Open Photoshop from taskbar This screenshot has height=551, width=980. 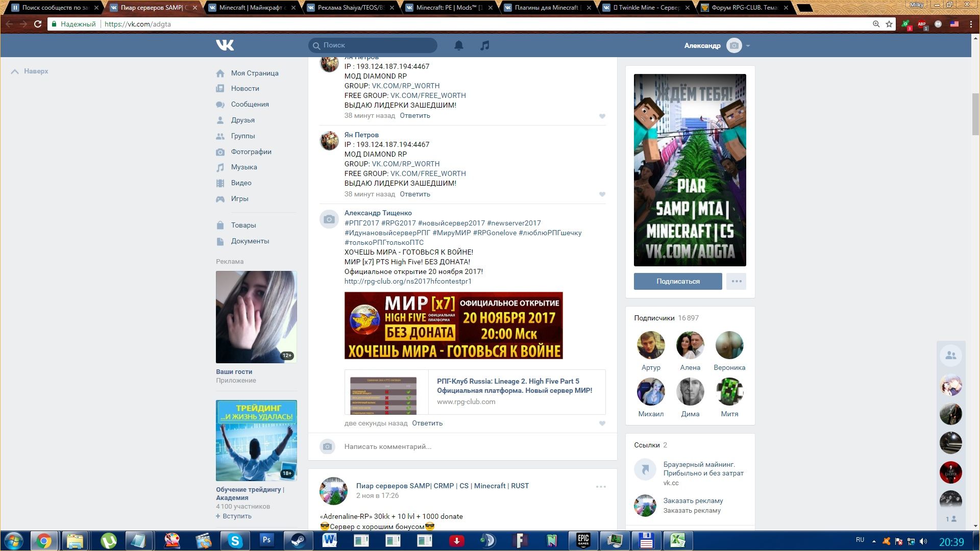pyautogui.click(x=266, y=540)
